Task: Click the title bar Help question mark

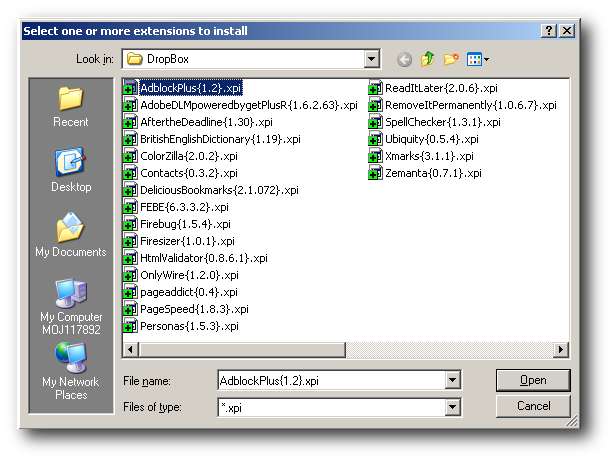Action: click(x=549, y=31)
